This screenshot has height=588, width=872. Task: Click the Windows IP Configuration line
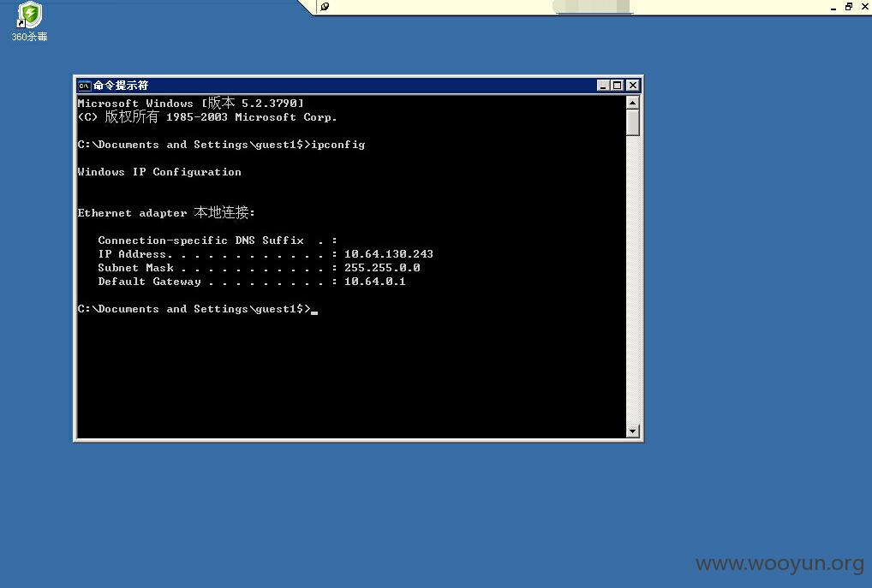click(x=159, y=172)
